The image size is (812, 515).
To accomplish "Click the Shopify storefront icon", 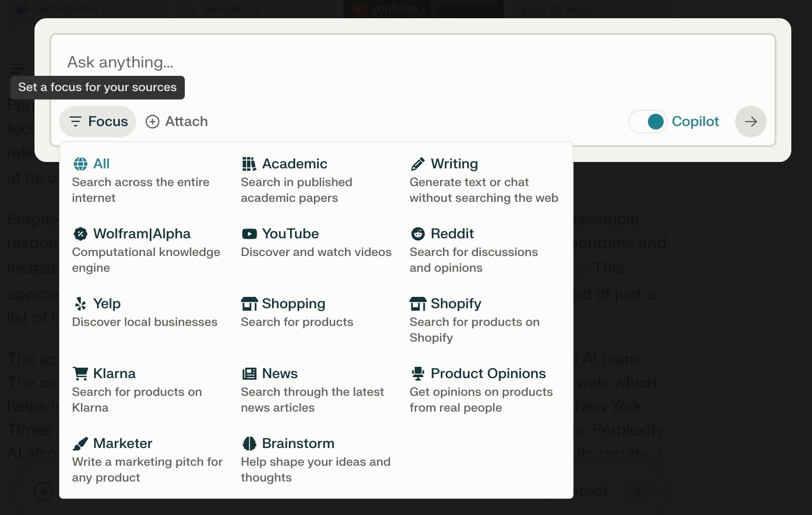I will [418, 303].
